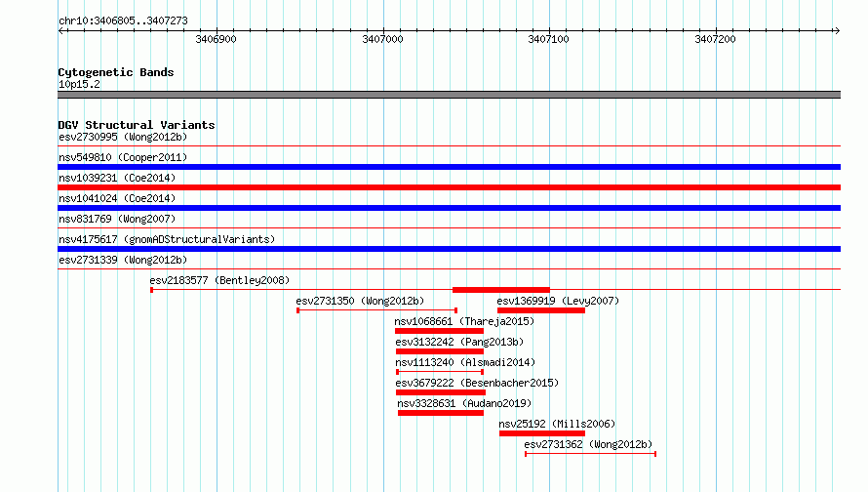Select the nsv4175617 gnomAD blue bar
Image resolution: width=868 pixels, height=492 pixels.
(x=449, y=249)
